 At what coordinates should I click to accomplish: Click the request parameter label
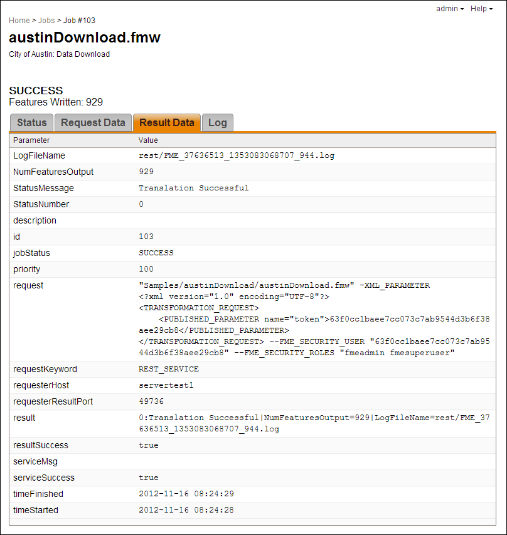pyautogui.click(x=28, y=286)
